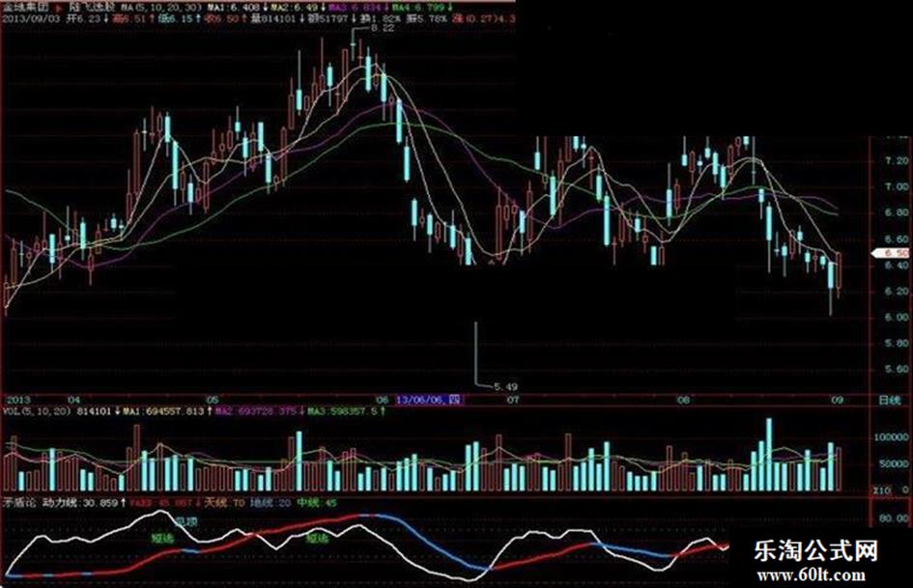
Task: Click the red arrow icon beside the stock name
Action: click(x=59, y=8)
